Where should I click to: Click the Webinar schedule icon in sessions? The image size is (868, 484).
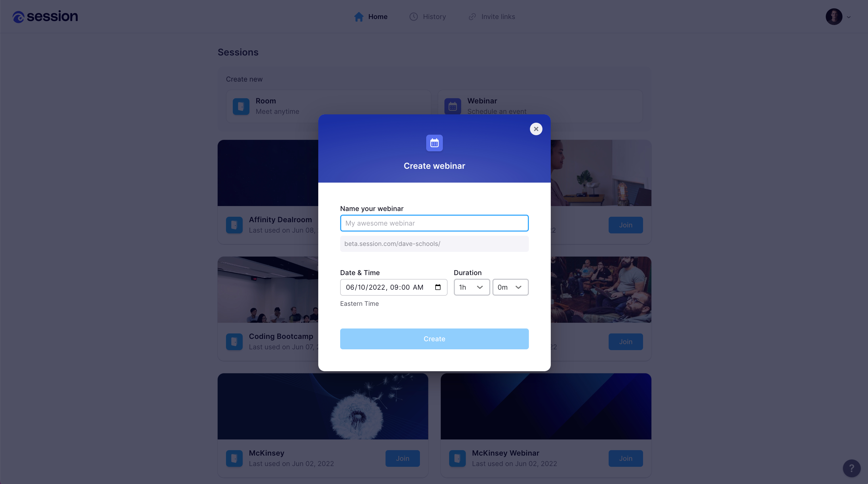(453, 106)
